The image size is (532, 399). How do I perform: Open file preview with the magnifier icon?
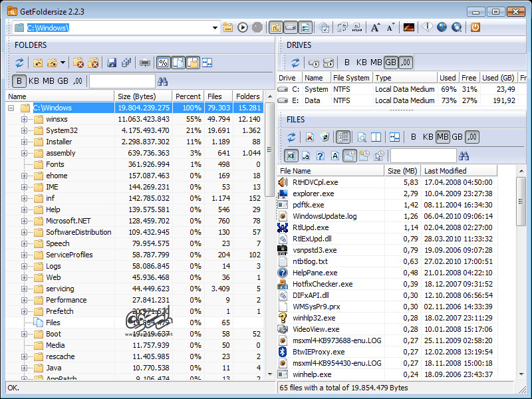tap(362, 137)
